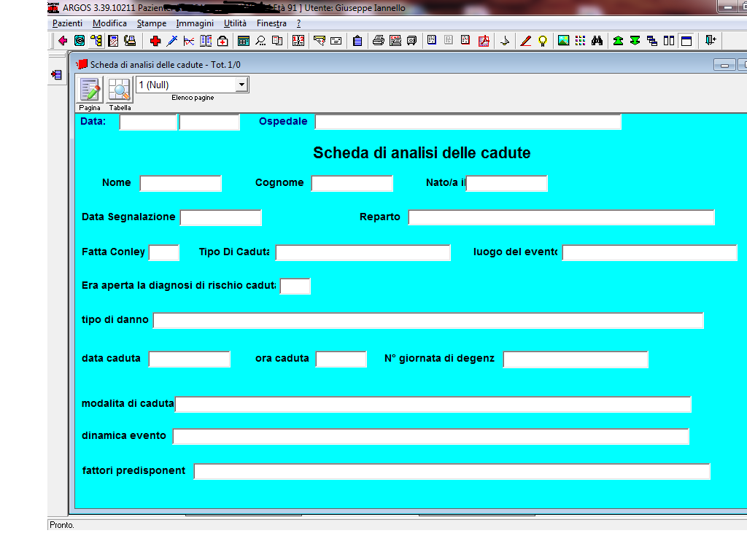Click the green up arrow icon

(617, 41)
